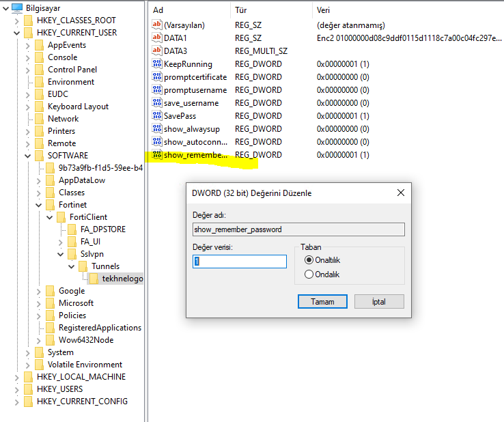
Task: Click the Değer verisi input field
Action: coord(240,262)
